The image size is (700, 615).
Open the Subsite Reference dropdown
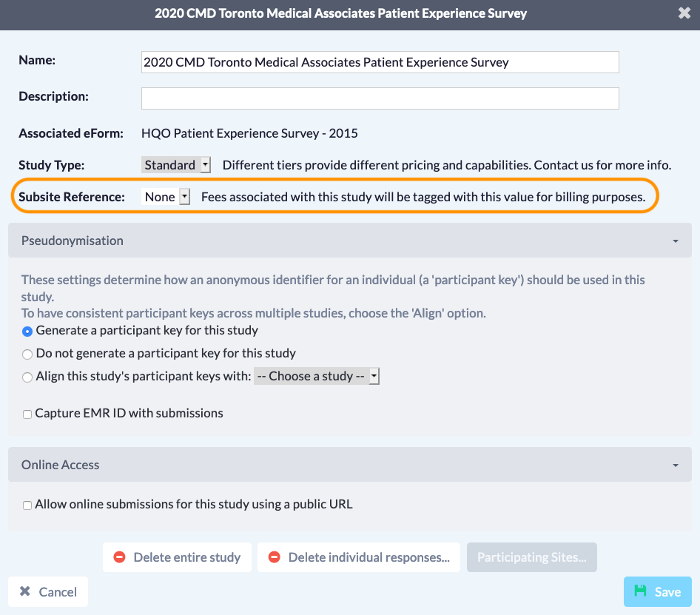[166, 197]
